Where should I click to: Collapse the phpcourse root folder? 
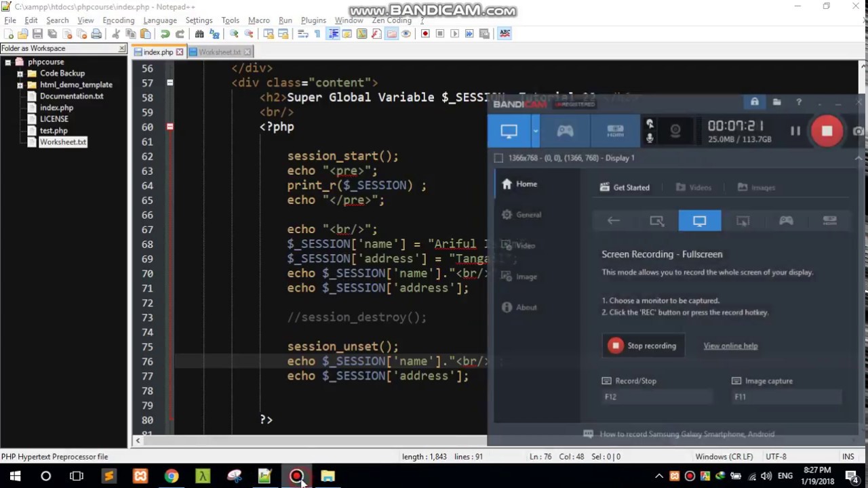pos(7,62)
